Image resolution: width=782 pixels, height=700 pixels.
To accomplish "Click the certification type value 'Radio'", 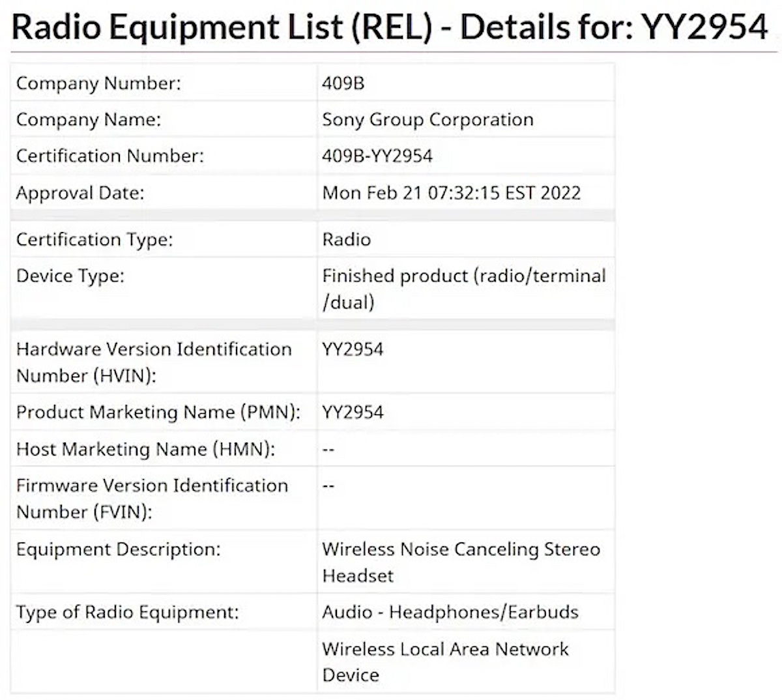I will click(347, 240).
